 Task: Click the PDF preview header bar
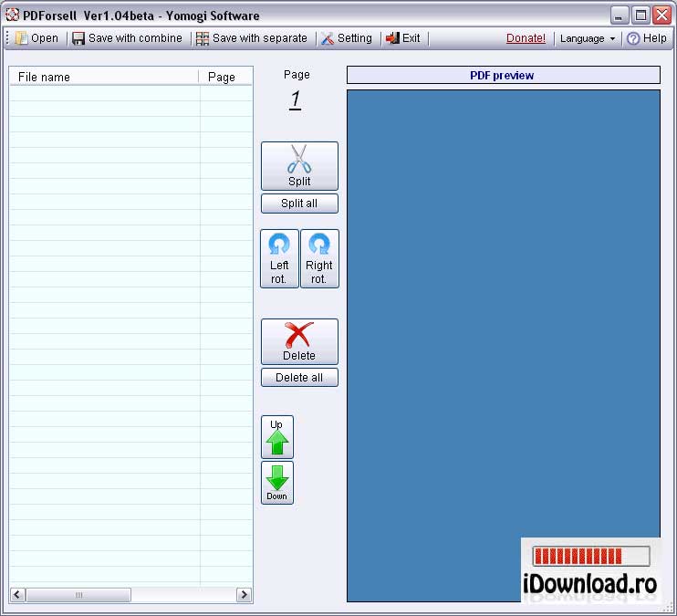504,75
